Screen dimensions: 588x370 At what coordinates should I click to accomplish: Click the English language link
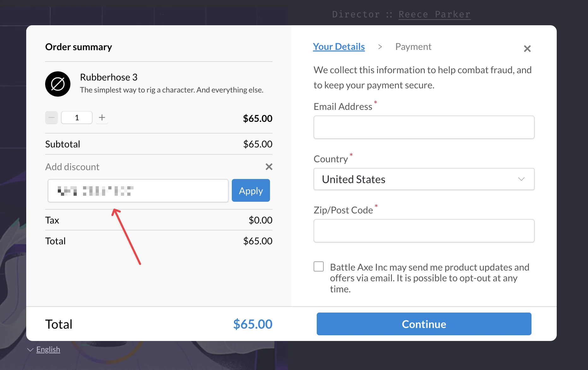click(x=48, y=349)
